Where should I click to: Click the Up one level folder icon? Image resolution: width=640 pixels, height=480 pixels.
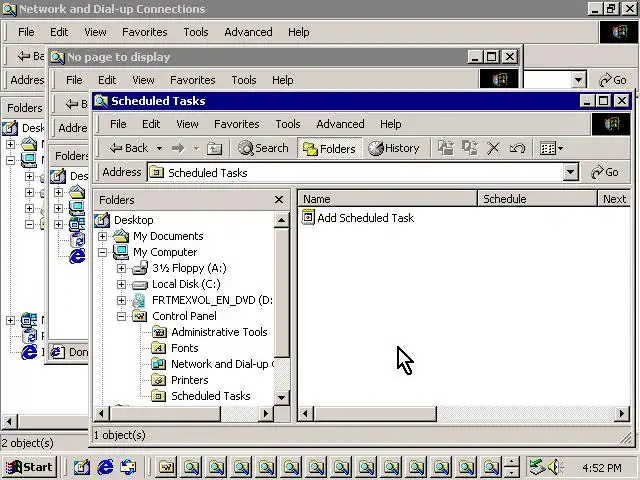tap(214, 149)
